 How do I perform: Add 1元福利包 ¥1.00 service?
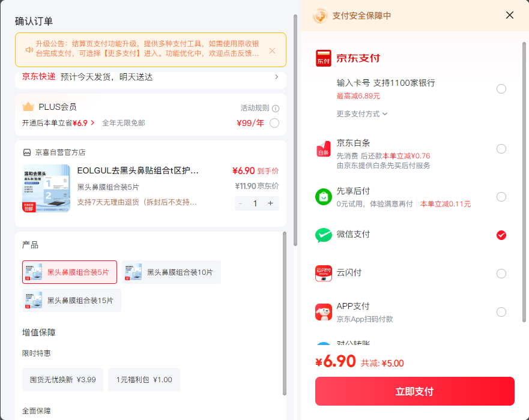[x=144, y=380]
